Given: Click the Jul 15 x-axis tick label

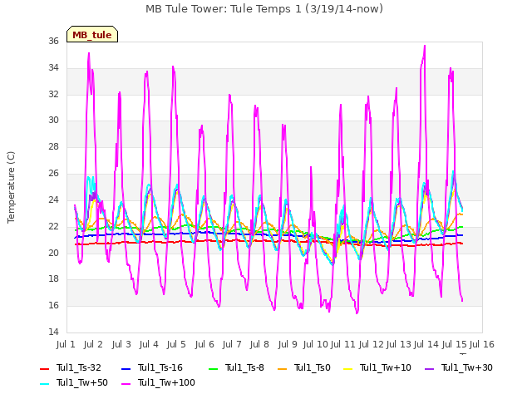Looking at the screenshot, I should tap(455, 344).
